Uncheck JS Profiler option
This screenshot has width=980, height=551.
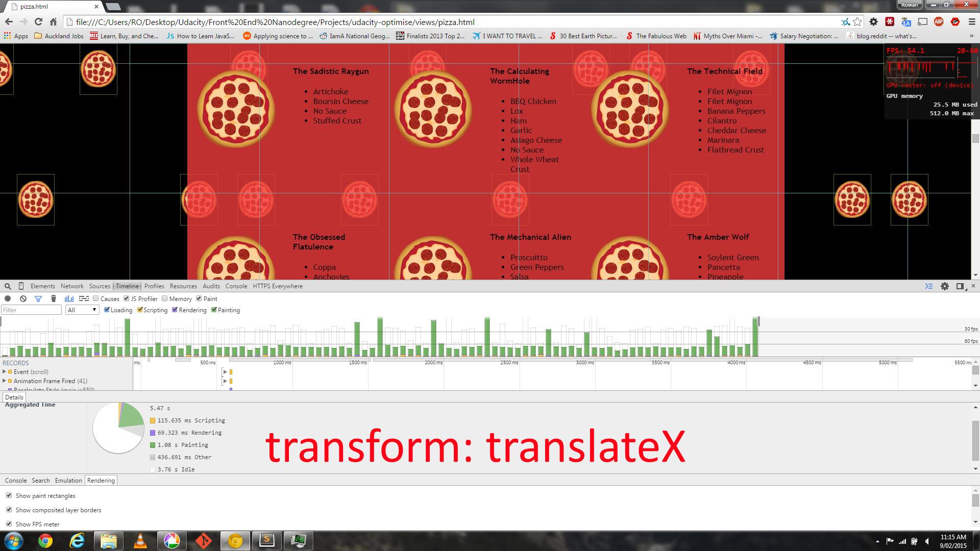126,298
